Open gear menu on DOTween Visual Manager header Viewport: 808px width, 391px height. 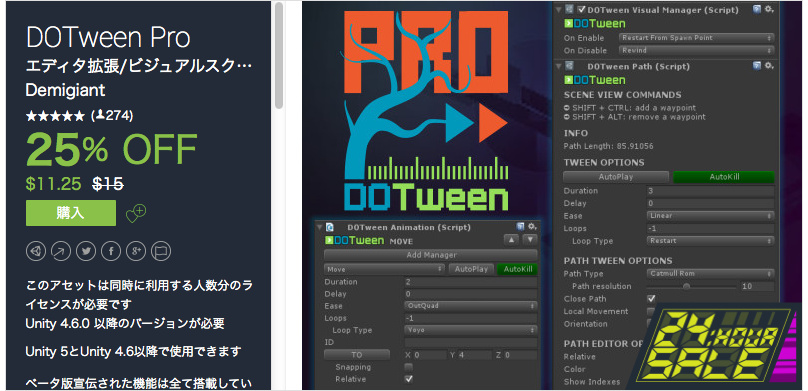pos(769,9)
